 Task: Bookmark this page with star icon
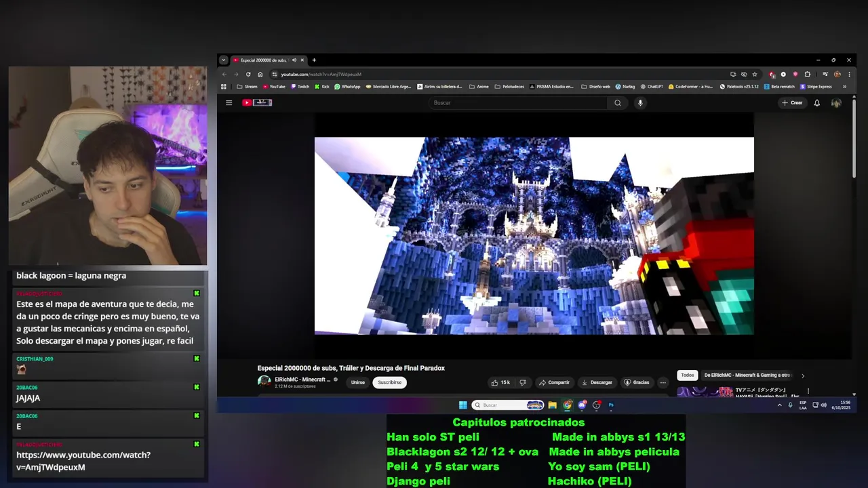755,75
